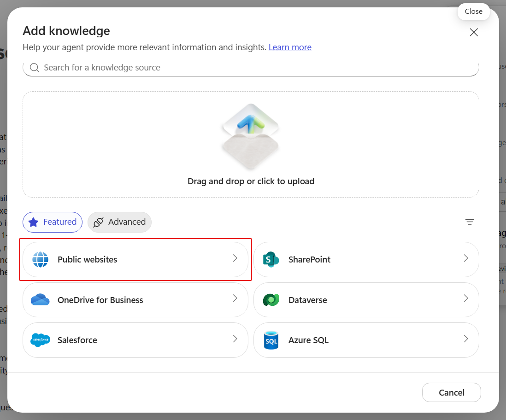506x420 pixels.
Task: Focus the knowledge source search field
Action: [x=251, y=68]
